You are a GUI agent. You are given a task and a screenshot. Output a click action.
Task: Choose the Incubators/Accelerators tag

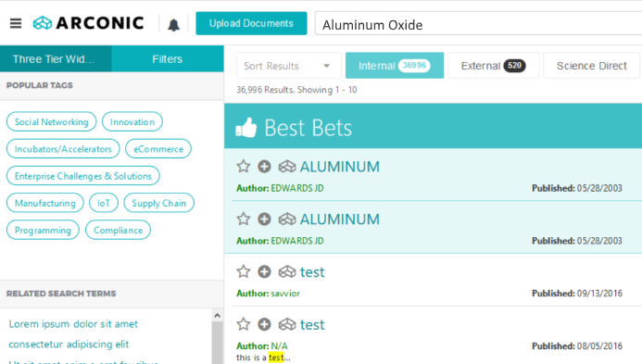(63, 148)
